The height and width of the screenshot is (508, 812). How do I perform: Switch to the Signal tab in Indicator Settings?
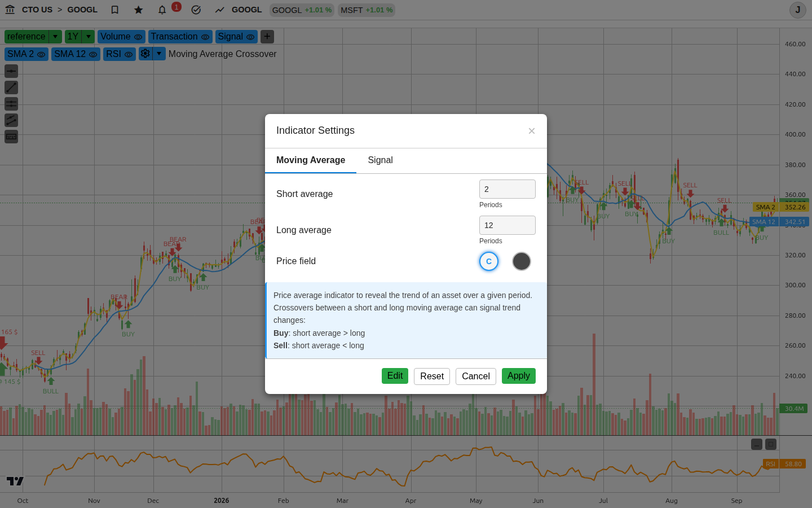[x=381, y=160]
